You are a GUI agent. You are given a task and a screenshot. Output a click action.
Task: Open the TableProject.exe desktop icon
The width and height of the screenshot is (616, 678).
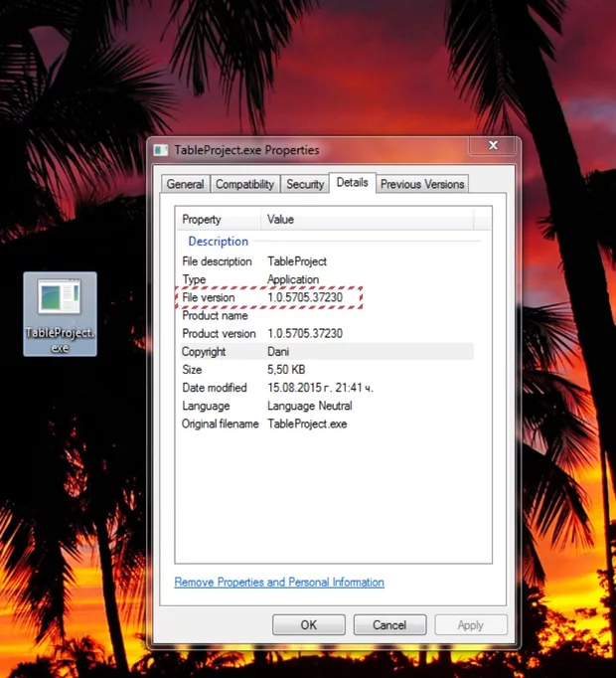(x=60, y=311)
